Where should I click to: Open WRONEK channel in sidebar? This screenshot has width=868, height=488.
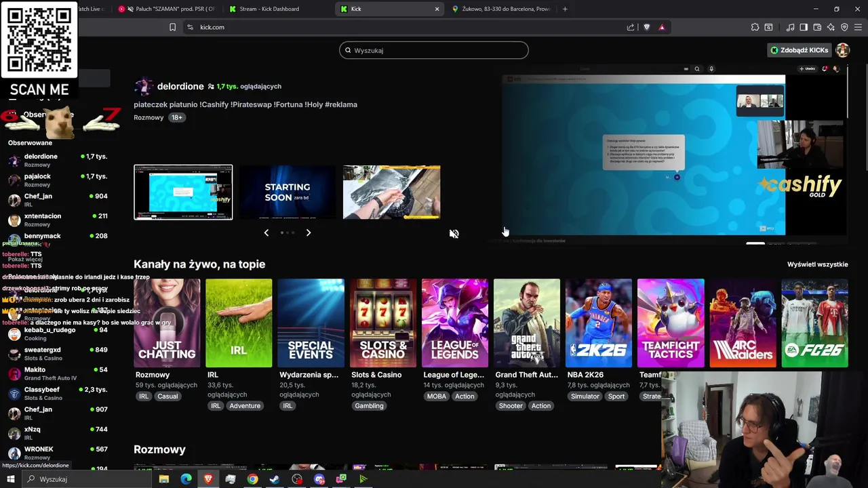58,453
